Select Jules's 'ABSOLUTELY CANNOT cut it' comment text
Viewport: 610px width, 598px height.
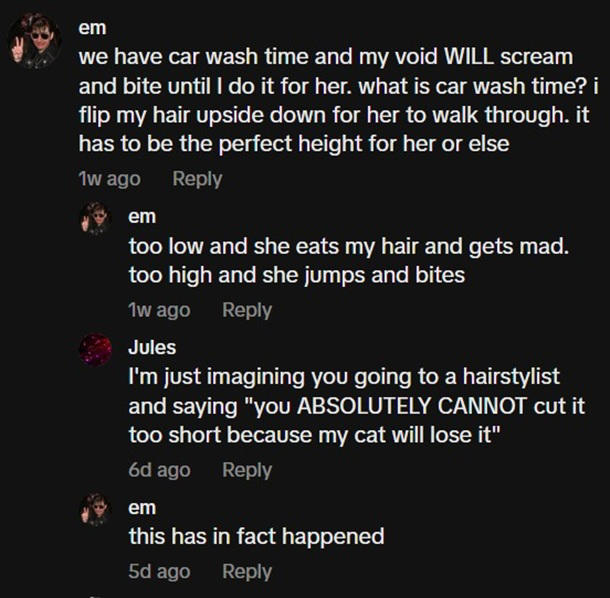(357, 406)
